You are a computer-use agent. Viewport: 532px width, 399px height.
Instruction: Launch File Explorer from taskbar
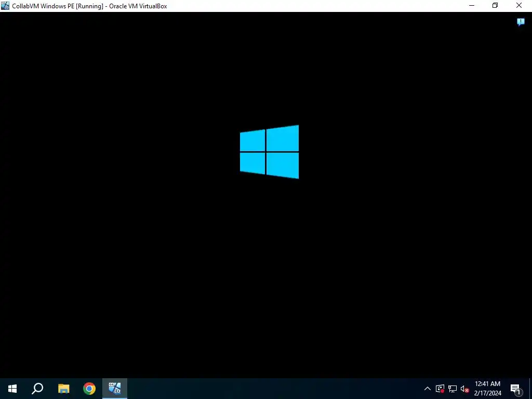63,389
